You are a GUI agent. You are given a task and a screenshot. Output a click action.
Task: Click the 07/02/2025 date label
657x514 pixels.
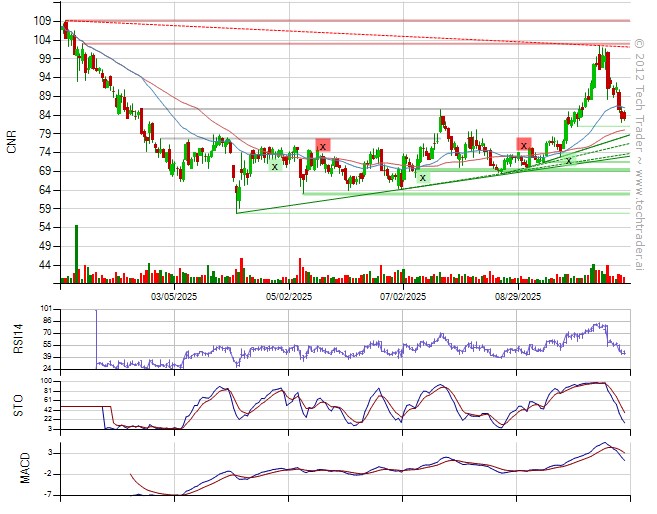pos(404,297)
